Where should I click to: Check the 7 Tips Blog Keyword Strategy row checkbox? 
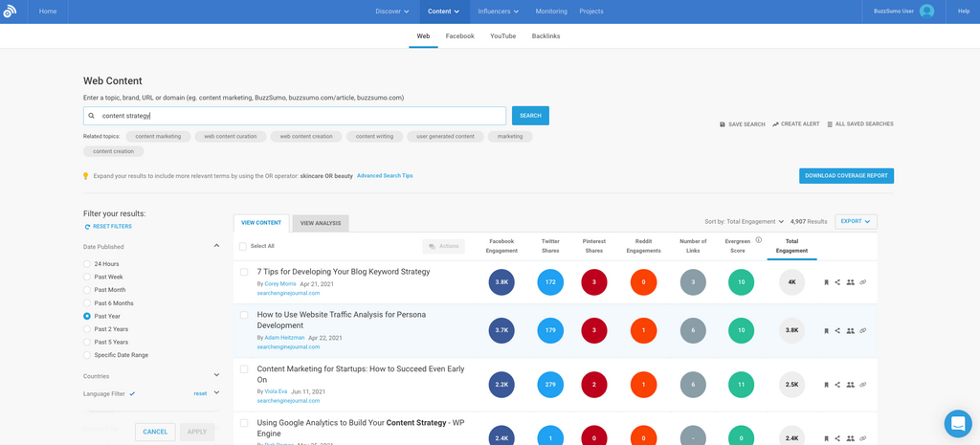click(244, 272)
